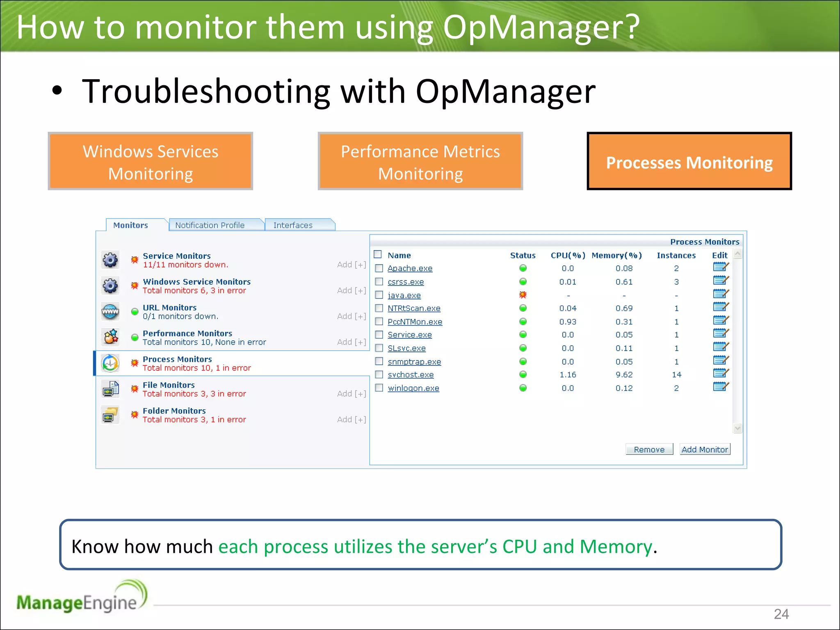Click the Remove button
This screenshot has width=840, height=630.
click(x=649, y=449)
